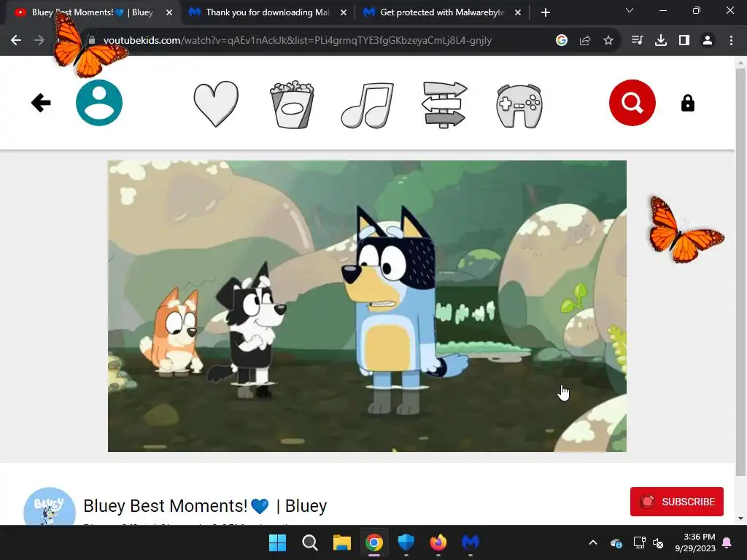Select the game controller Gaming category
Viewport: 747px width, 560px height.
pyautogui.click(x=519, y=106)
